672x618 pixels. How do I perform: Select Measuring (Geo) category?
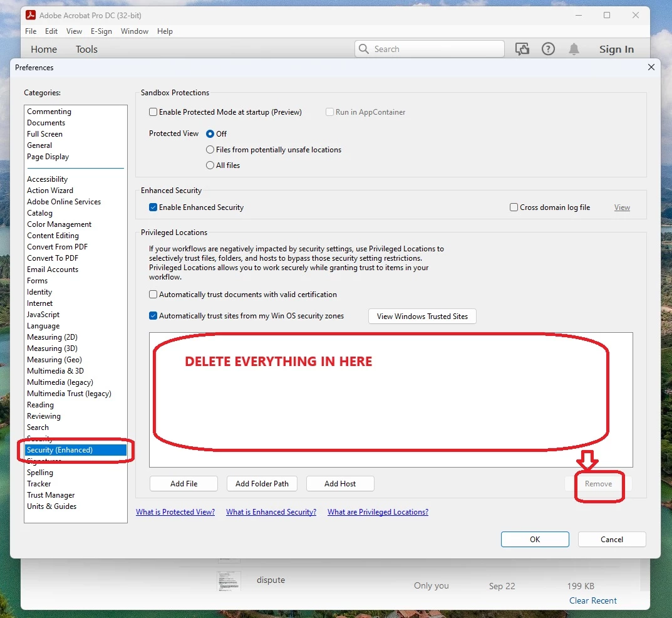pyautogui.click(x=75, y=359)
